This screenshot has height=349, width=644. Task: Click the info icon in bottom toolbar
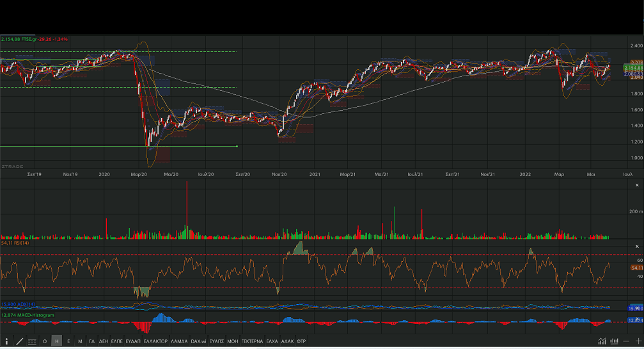pyautogui.click(x=6, y=342)
